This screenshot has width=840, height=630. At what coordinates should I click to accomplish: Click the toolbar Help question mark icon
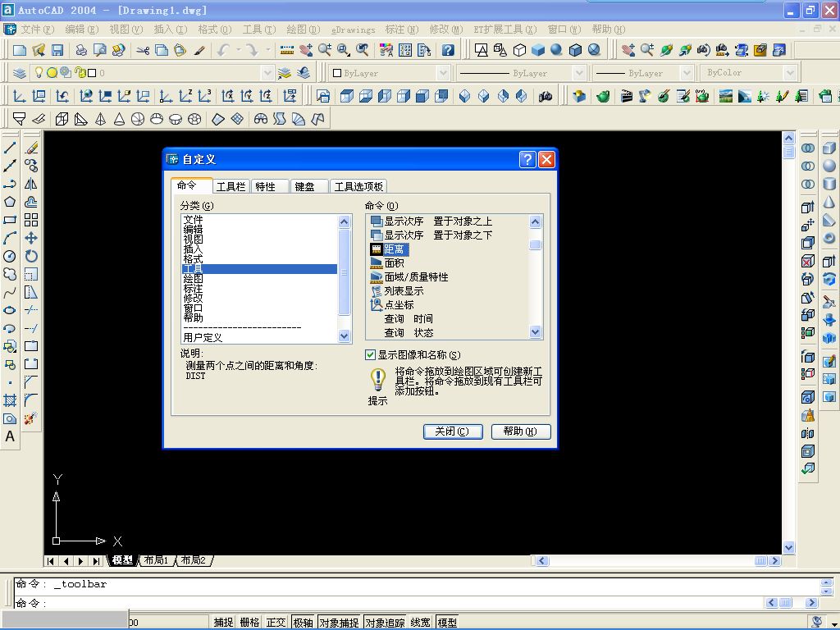pos(448,50)
